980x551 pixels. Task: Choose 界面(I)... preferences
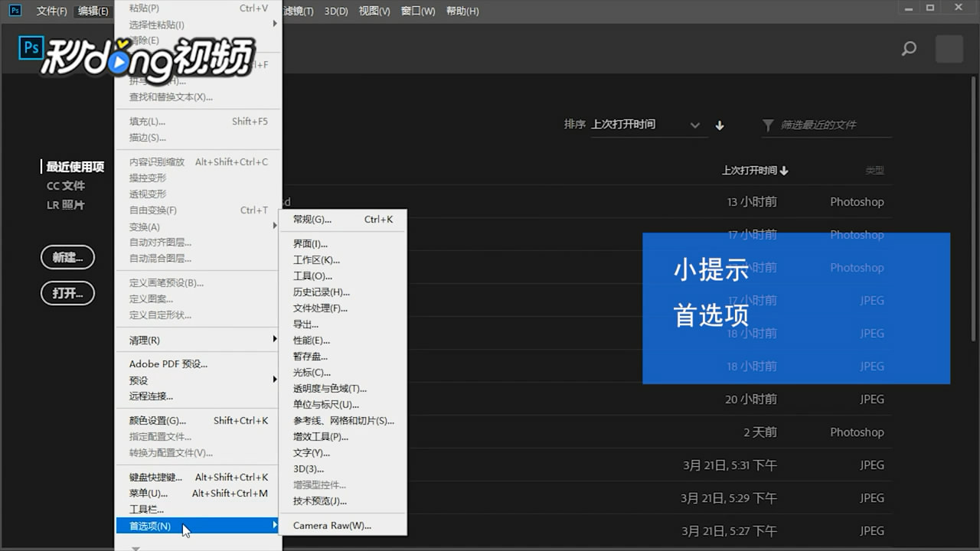point(342,244)
